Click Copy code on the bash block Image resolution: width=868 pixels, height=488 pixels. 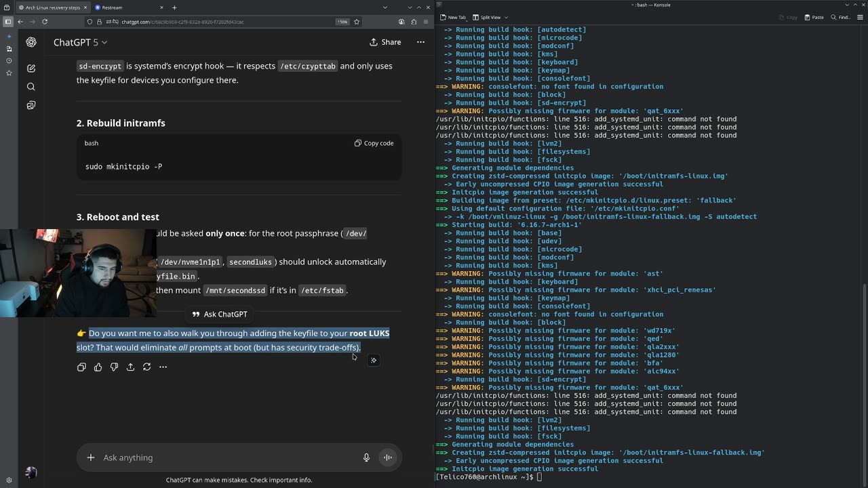click(x=374, y=143)
